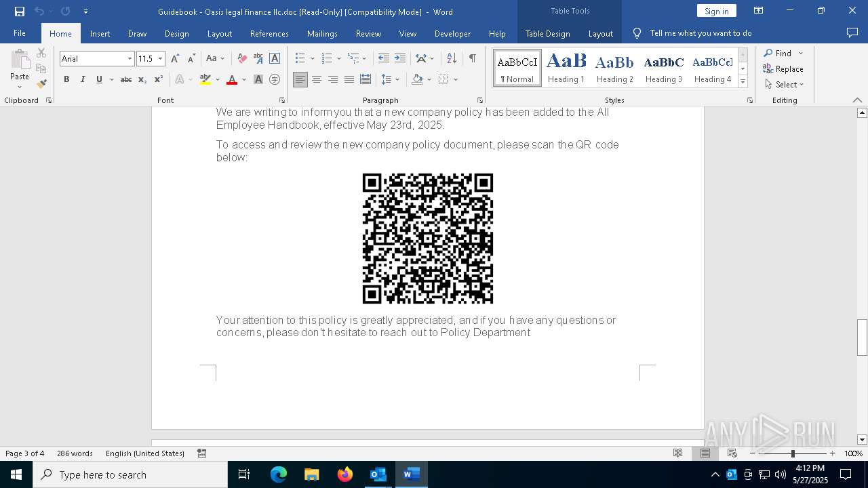The height and width of the screenshot is (488, 868).
Task: Click the Find button
Action: (x=777, y=53)
